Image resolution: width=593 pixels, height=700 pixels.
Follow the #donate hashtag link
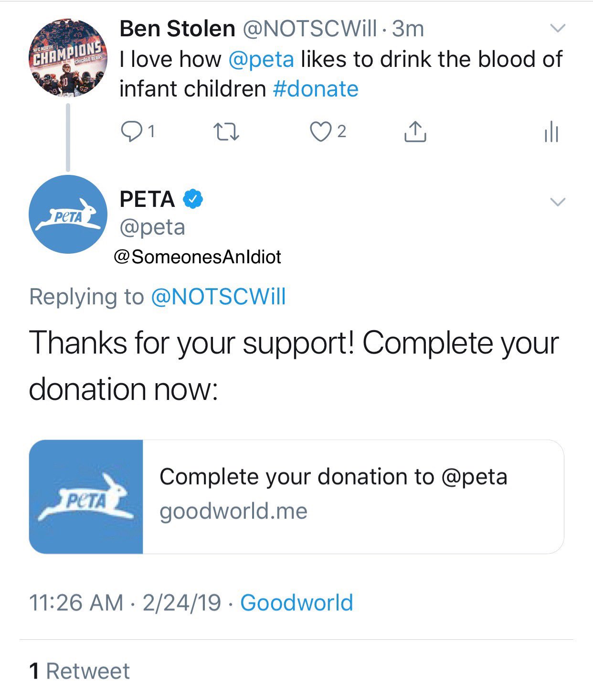(316, 89)
